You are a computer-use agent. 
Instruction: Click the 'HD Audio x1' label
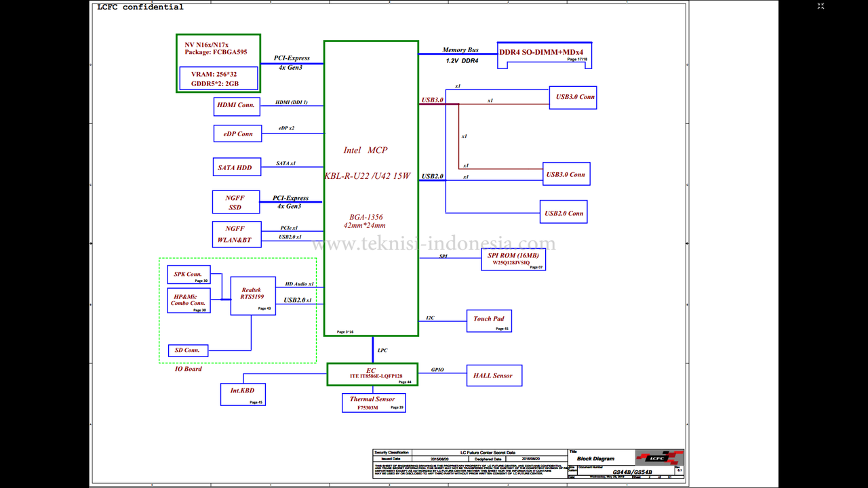pos(299,285)
